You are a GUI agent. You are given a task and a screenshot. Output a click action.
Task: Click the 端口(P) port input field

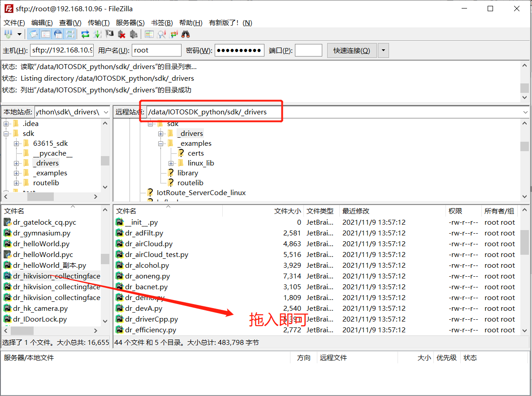point(308,51)
